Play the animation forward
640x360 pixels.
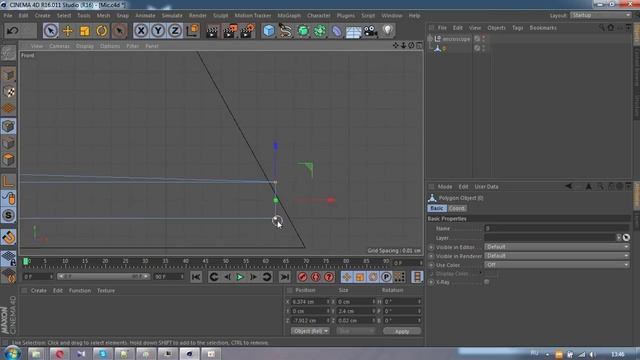tap(240, 277)
